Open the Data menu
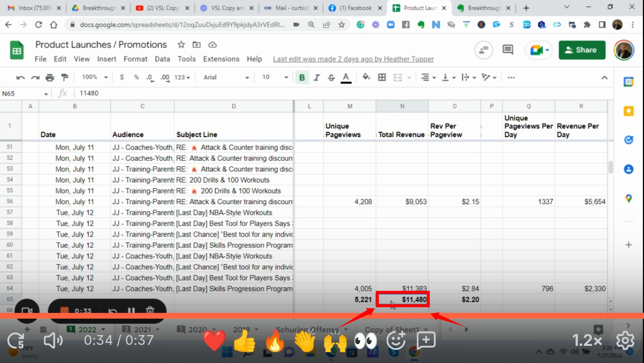Image resolution: width=644 pixels, height=363 pixels. 162,59
